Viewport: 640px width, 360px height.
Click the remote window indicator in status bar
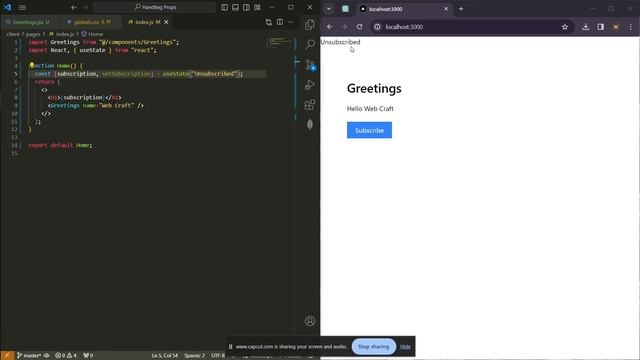[7, 356]
